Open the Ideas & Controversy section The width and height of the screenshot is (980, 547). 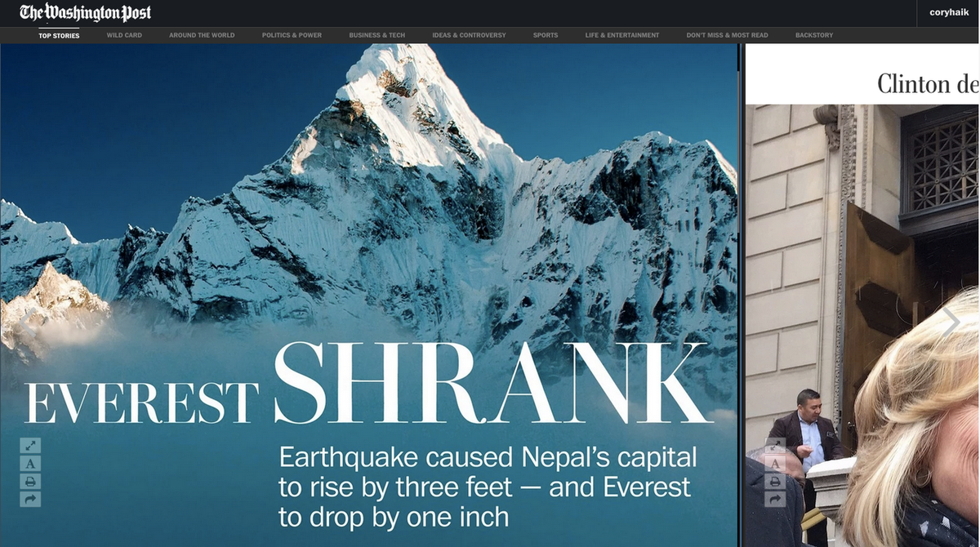click(469, 35)
